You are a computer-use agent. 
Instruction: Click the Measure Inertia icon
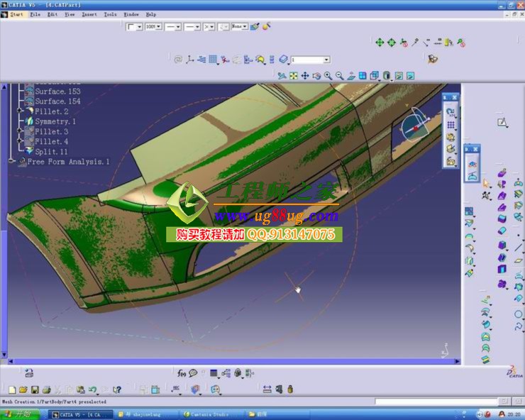pos(290,389)
